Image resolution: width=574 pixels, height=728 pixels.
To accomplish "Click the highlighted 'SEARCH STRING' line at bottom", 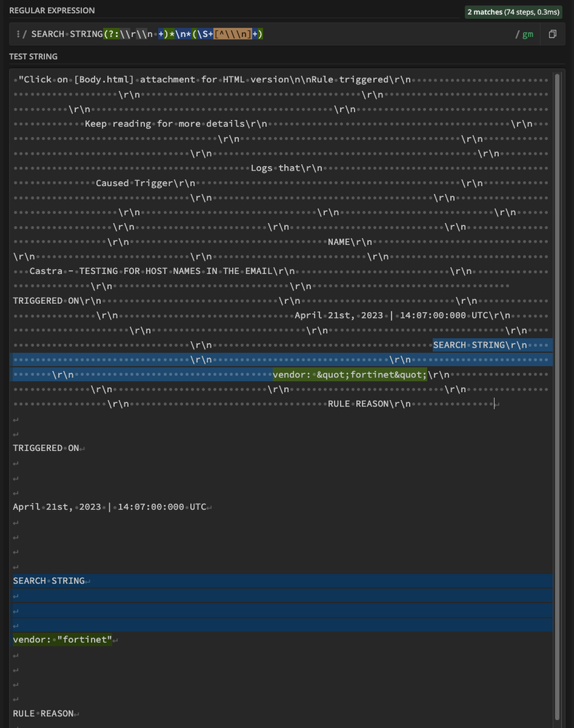I will click(x=49, y=581).
